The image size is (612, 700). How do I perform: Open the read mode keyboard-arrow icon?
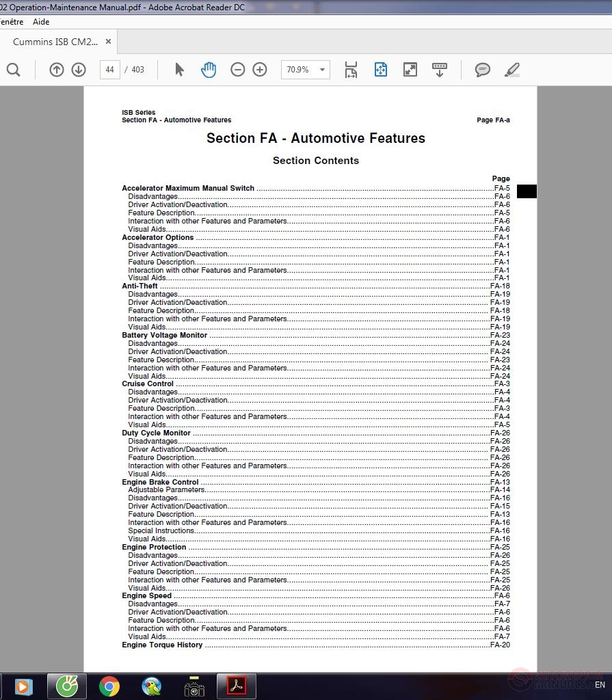click(x=440, y=70)
